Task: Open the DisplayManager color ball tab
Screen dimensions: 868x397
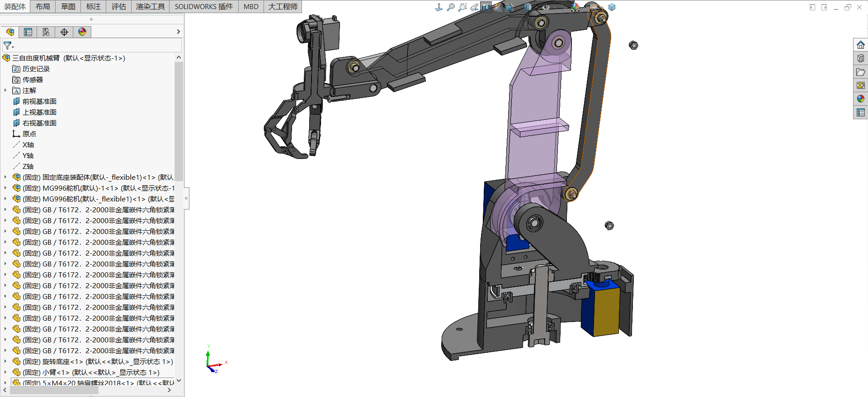Action: [x=82, y=32]
